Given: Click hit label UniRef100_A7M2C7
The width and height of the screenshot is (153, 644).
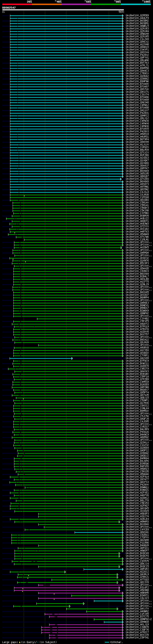Looking at the screenshot, I should point(137,632).
